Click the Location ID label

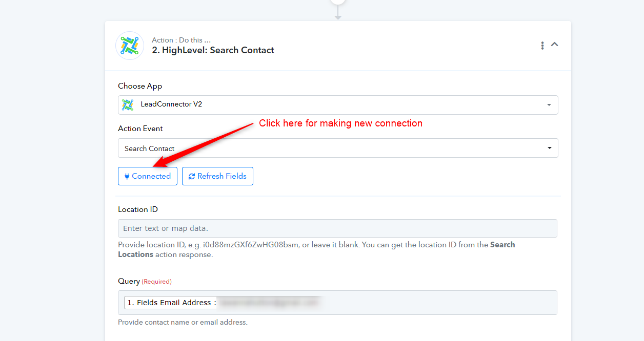pyautogui.click(x=138, y=209)
